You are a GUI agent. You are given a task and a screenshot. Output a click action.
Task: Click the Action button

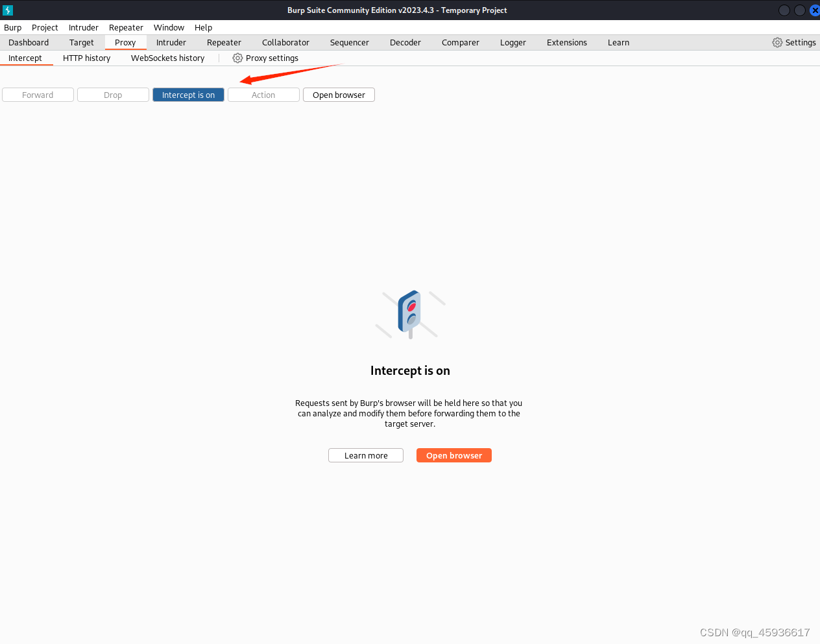(x=263, y=95)
